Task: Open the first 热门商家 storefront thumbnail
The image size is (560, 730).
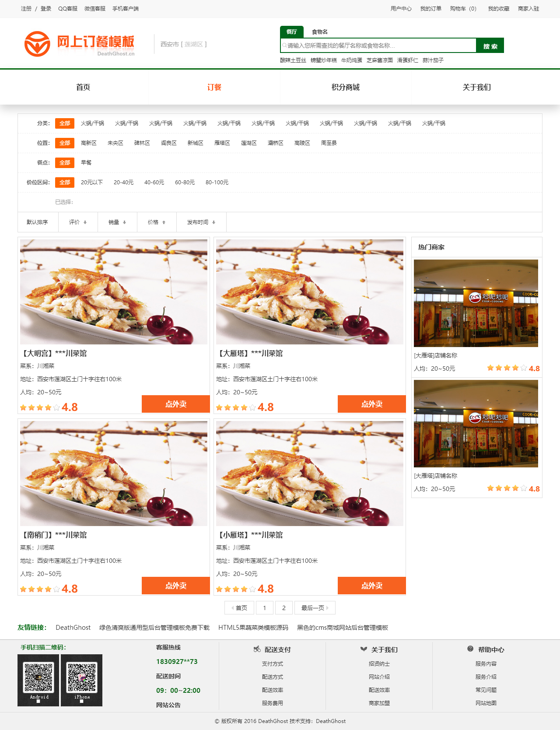Action: coord(476,303)
